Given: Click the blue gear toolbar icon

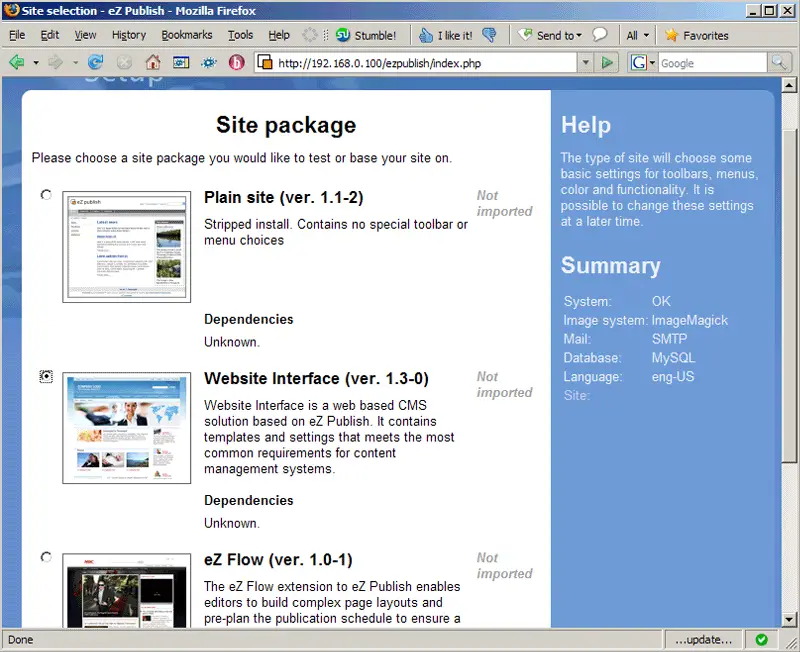Looking at the screenshot, I should click(x=208, y=63).
